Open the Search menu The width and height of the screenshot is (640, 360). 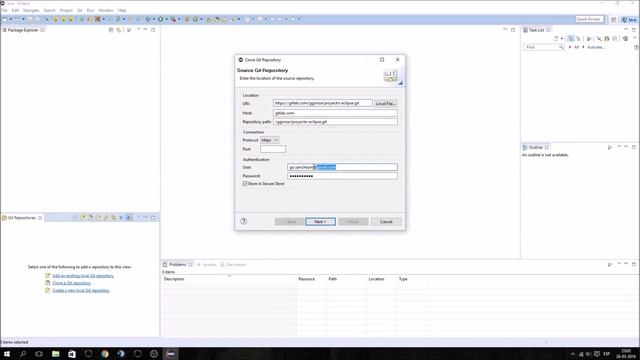(x=49, y=10)
